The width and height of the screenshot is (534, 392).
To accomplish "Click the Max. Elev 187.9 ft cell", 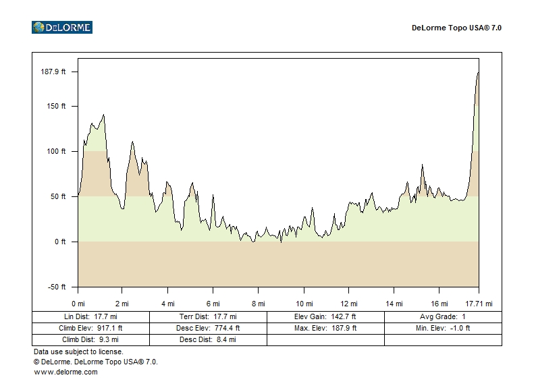I will point(325,328).
